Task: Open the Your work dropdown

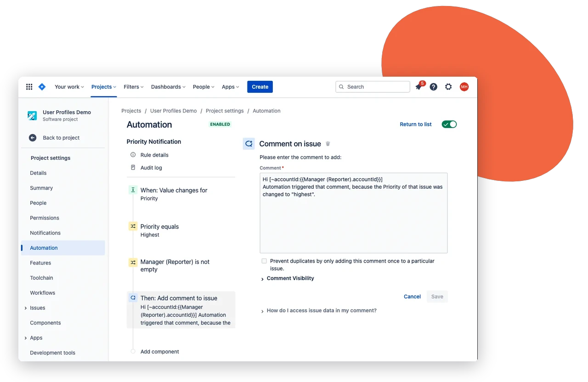Action: pos(69,87)
